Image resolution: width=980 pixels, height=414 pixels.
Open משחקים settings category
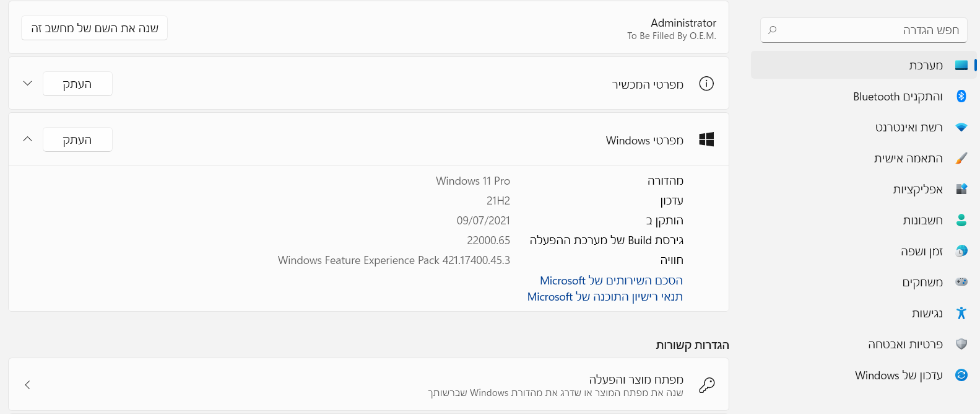coord(864,282)
